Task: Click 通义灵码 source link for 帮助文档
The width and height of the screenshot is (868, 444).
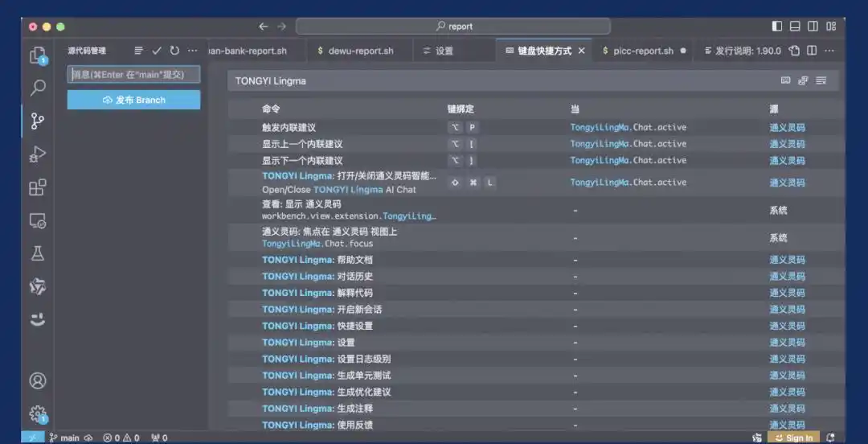Action: pos(787,260)
